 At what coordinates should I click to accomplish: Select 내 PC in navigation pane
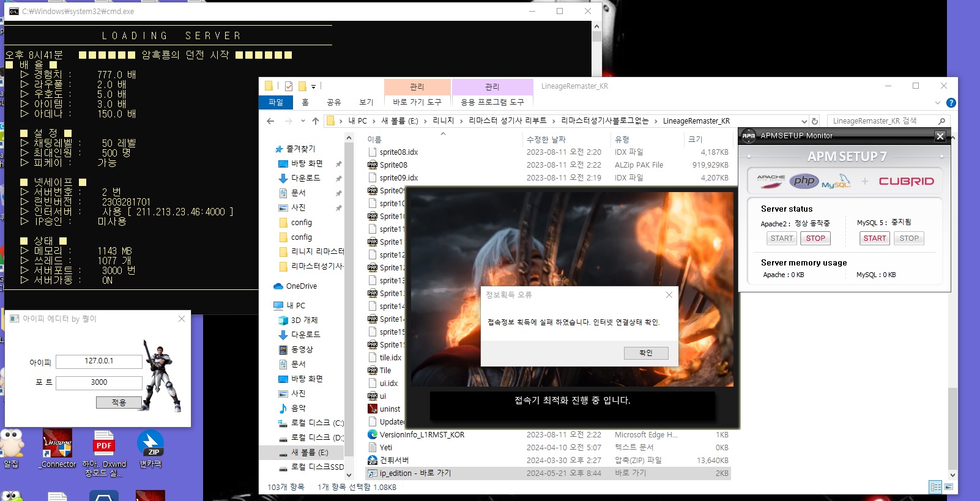pyautogui.click(x=295, y=306)
